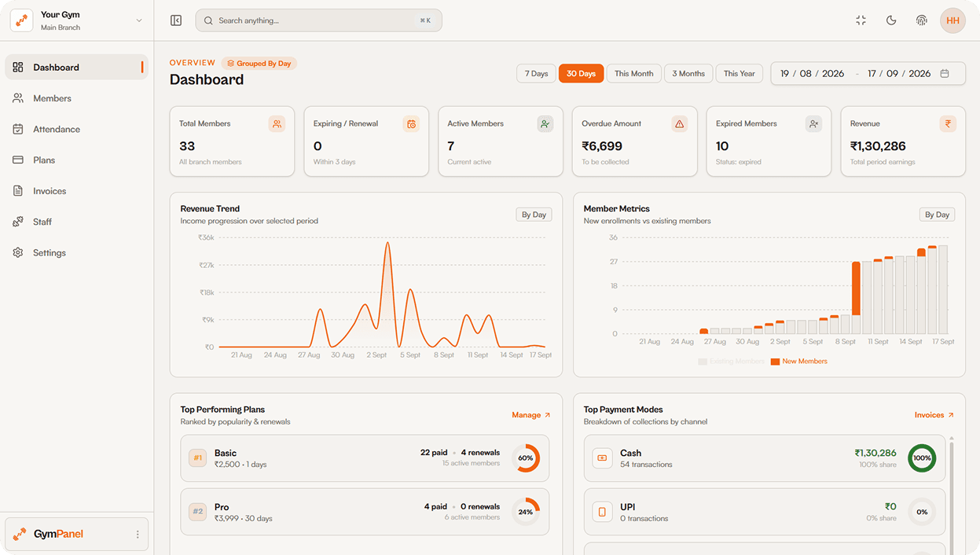Open the Overdue Amount card
The height and width of the screenshot is (555, 980).
point(634,142)
